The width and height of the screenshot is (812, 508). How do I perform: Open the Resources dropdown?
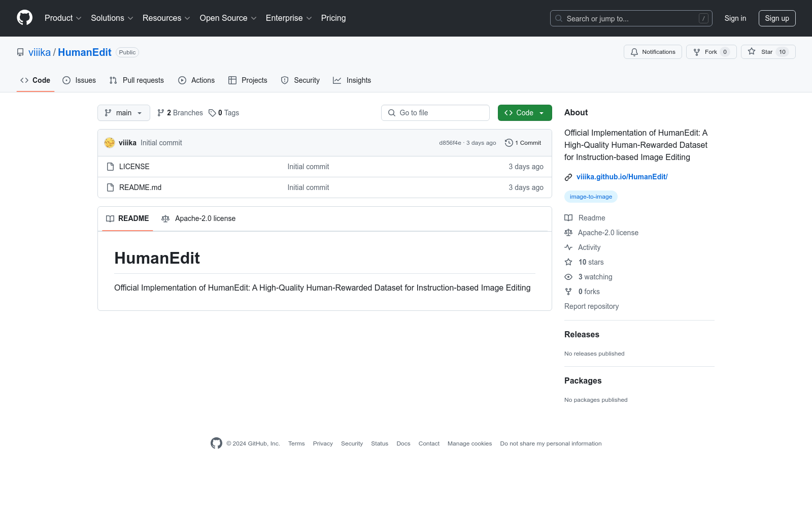point(166,18)
